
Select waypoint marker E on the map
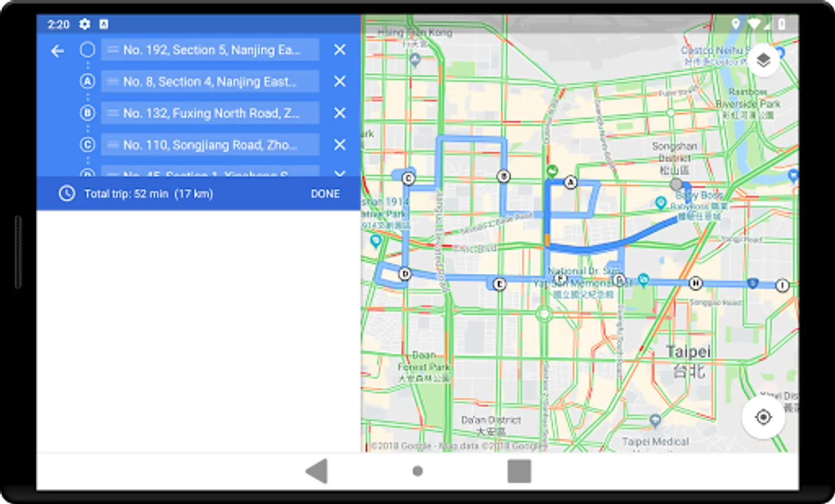tap(499, 284)
